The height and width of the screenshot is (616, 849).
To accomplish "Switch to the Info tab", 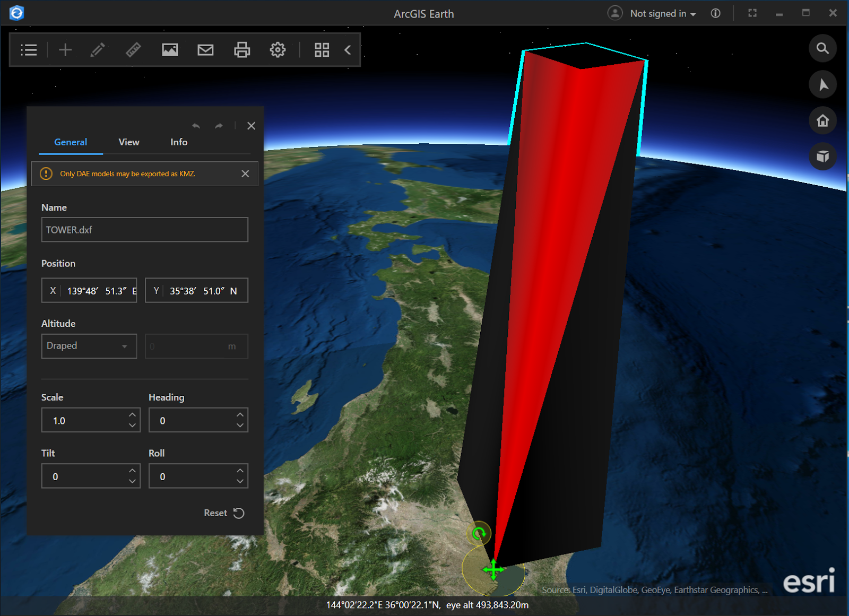I will click(179, 142).
